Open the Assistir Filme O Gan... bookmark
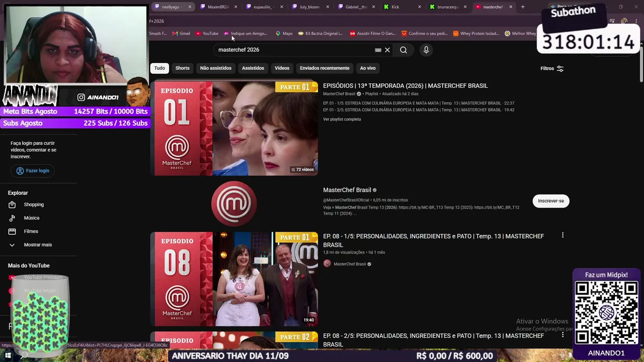Viewport: 644px width, 362px height. tap(372, 34)
